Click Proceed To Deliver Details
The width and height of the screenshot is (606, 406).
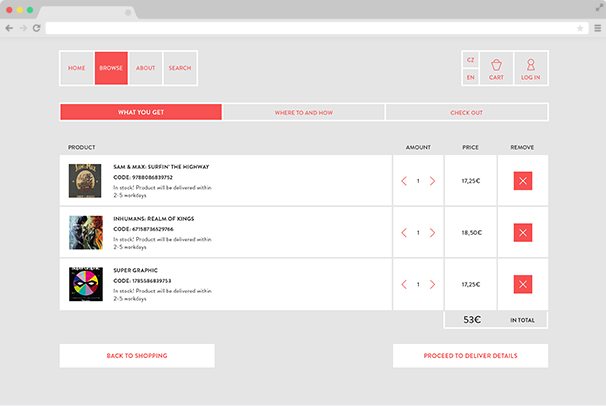pos(470,356)
